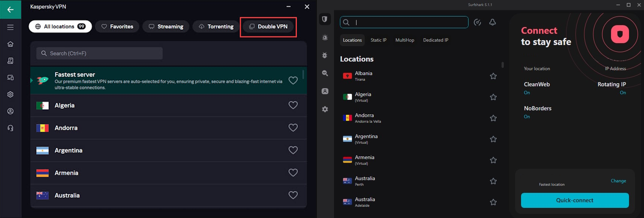Star Argentina as Surfshark favorite
Screen dimensions: 644x218
coord(493,139)
